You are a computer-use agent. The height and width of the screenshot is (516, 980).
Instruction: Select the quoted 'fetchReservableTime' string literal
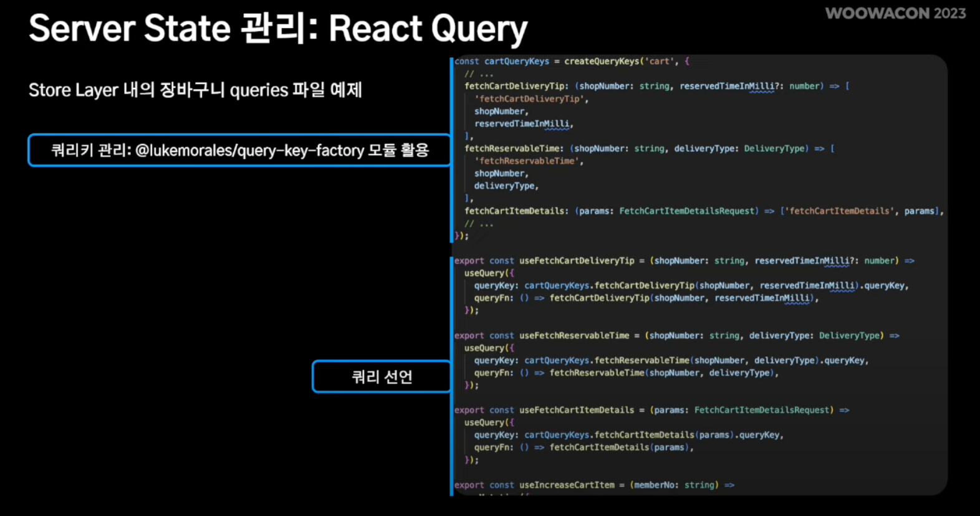tap(529, 161)
